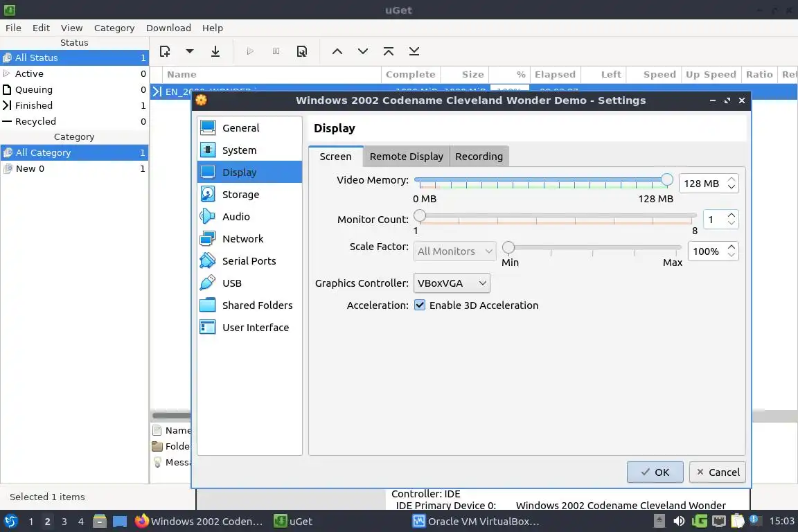Open the File menu in uGet
This screenshot has width=798, height=532.
[13, 28]
